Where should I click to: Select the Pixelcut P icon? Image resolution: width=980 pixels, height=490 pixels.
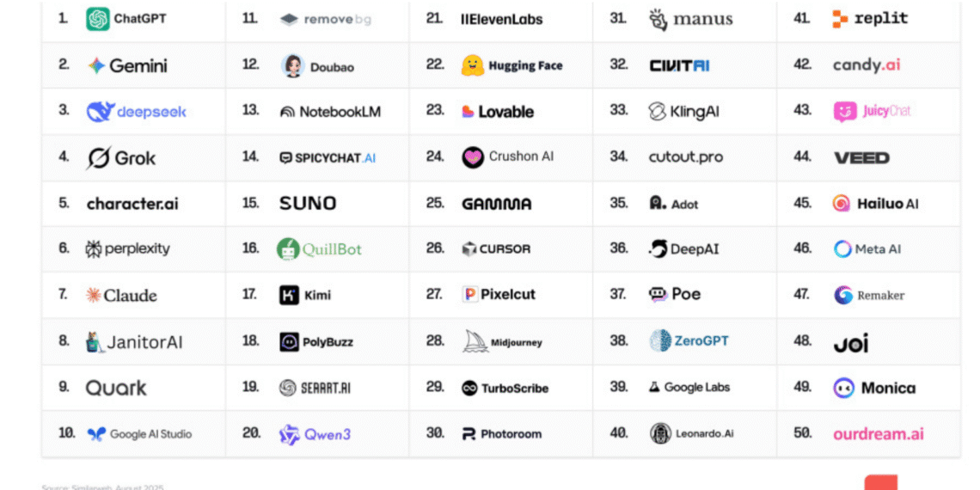pyautogui.click(x=469, y=295)
